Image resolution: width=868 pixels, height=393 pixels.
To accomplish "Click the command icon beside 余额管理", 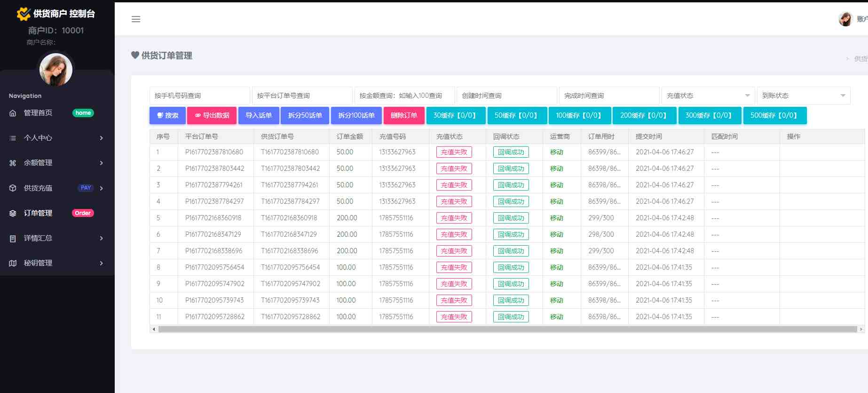I will tap(13, 163).
